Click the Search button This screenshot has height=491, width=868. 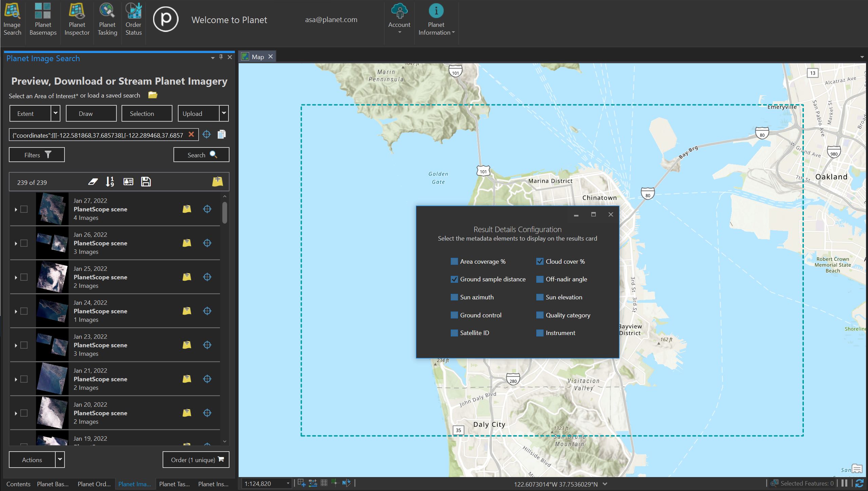point(201,155)
